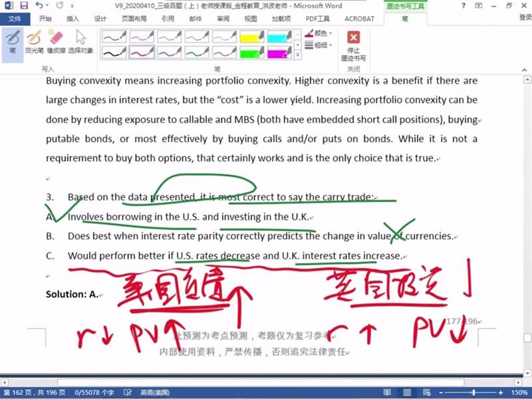Screen dimensions: 532x399
Task: Open the Customize Quick Access Toolbar dropdown
Action: (72, 6)
